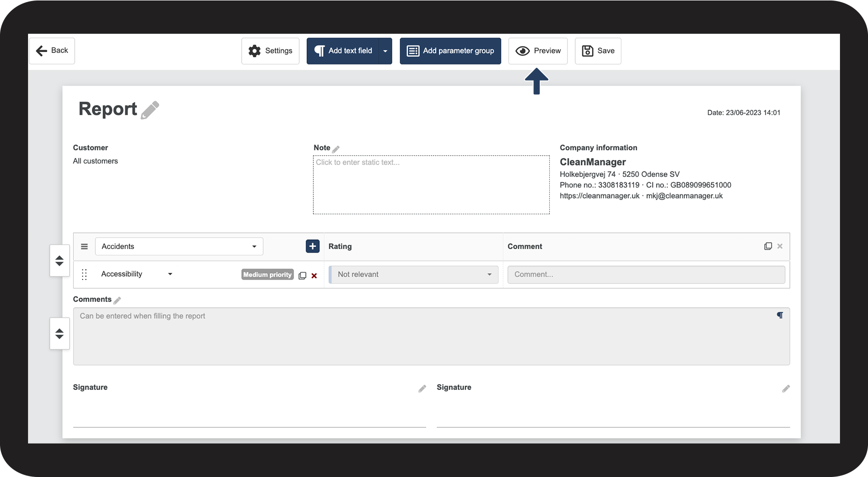Screen dimensions: 868x477
Task: Grab the dotted drag handle of Accessibility row
Action: [84, 275]
